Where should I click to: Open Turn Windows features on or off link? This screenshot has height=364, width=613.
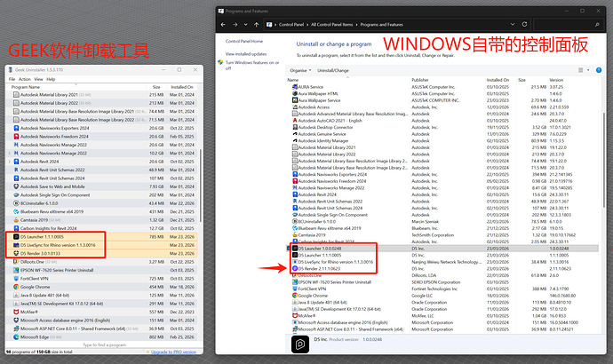tap(252, 65)
